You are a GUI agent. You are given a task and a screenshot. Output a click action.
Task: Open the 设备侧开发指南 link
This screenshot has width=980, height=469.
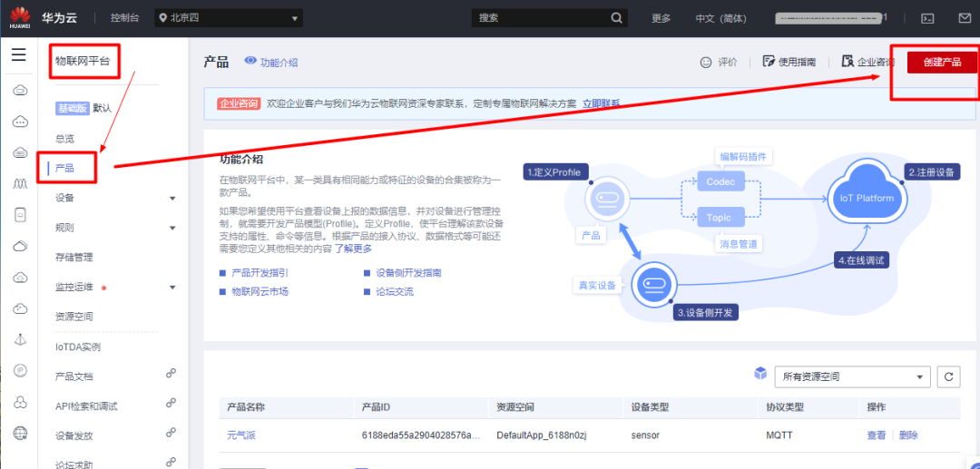coord(408,273)
